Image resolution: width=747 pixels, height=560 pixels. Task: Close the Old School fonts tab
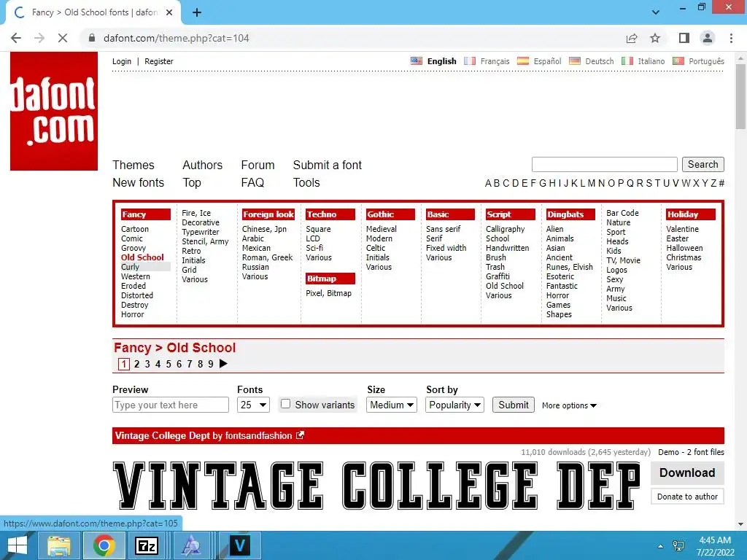coord(169,12)
